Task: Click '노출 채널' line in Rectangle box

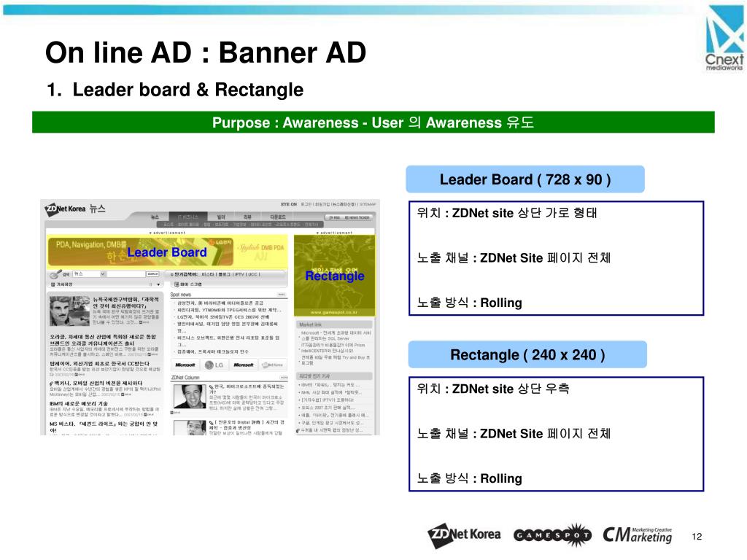Action: pyautogui.click(x=514, y=433)
